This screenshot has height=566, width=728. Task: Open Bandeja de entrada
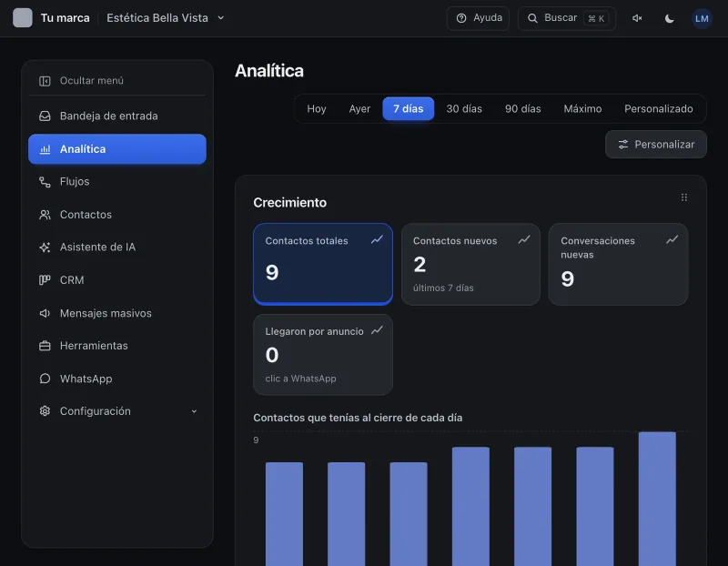[x=117, y=116]
